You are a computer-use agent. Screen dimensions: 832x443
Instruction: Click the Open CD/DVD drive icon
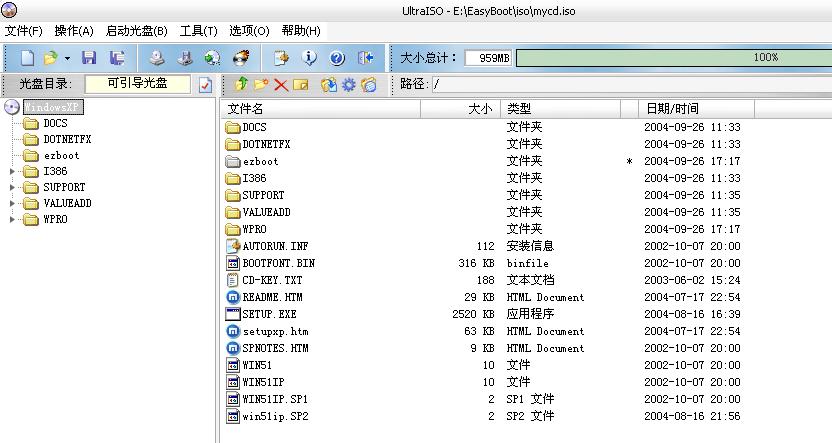click(x=157, y=58)
